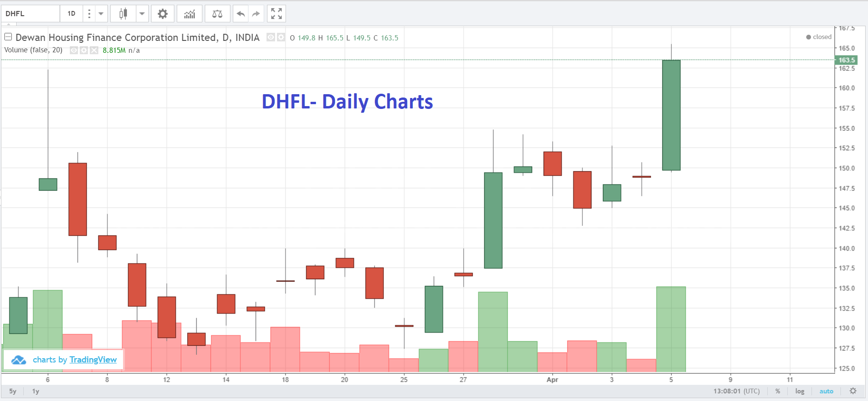Collapse the legend with minus box
The height and width of the screenshot is (401, 868).
tap(8, 37)
